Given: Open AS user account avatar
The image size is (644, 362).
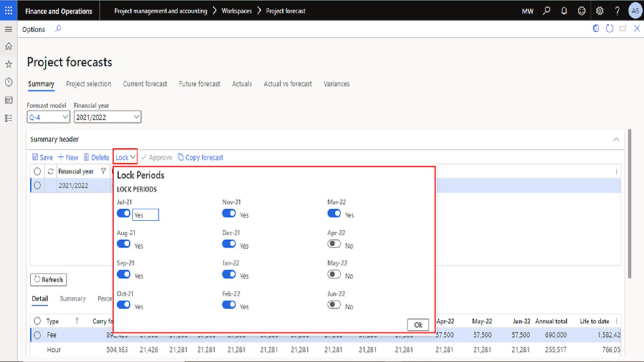Looking at the screenshot, I should click(x=635, y=11).
